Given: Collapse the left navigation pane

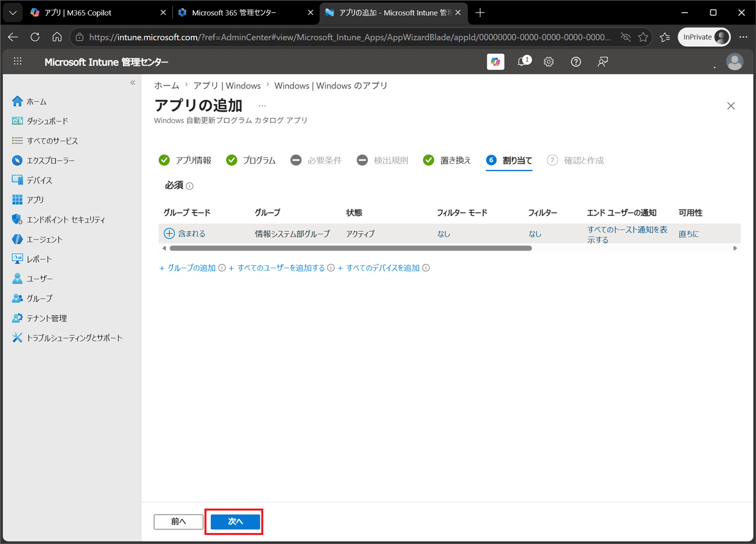Looking at the screenshot, I should (133, 83).
